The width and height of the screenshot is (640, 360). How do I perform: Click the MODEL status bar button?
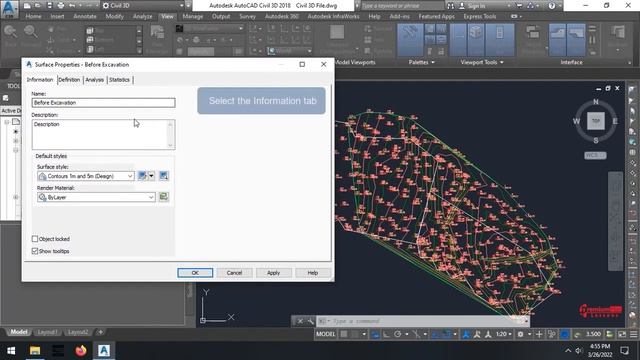(325, 334)
